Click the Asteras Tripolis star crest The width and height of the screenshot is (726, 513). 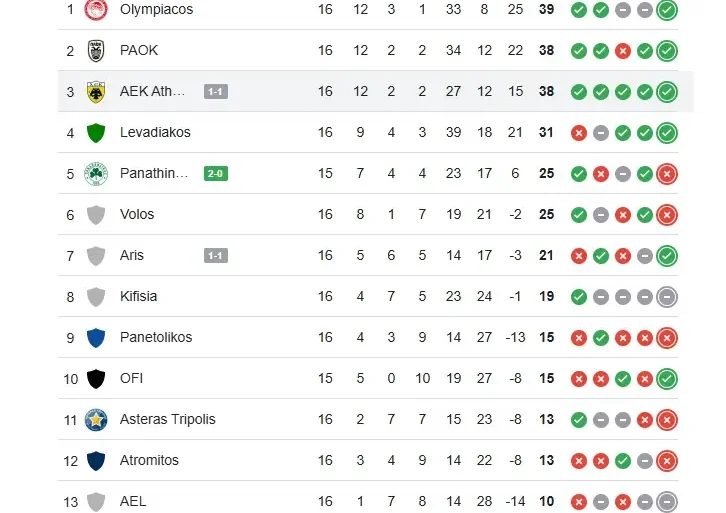click(x=96, y=420)
